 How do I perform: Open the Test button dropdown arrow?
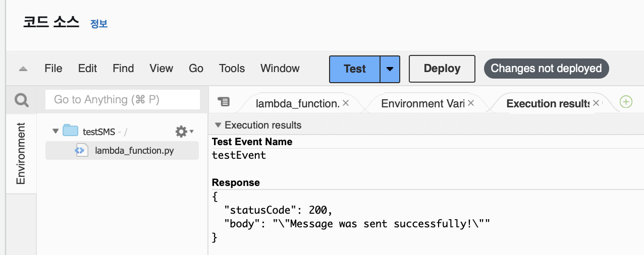pyautogui.click(x=390, y=69)
